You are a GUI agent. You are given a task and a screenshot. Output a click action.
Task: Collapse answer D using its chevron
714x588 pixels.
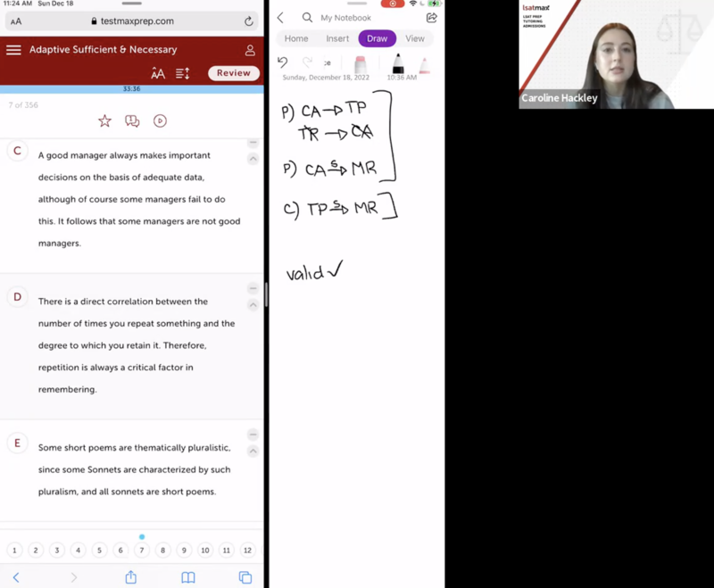[x=253, y=305]
